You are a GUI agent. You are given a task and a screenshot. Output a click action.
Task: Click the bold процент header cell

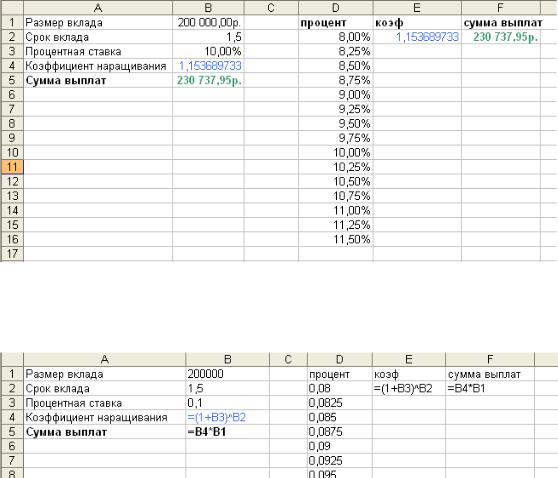(x=336, y=22)
